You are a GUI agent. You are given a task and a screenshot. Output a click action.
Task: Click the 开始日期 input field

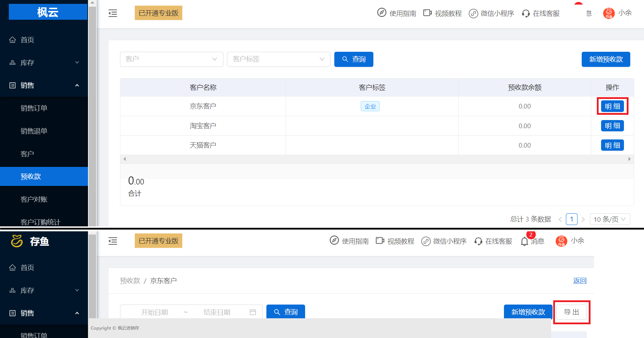point(154,312)
